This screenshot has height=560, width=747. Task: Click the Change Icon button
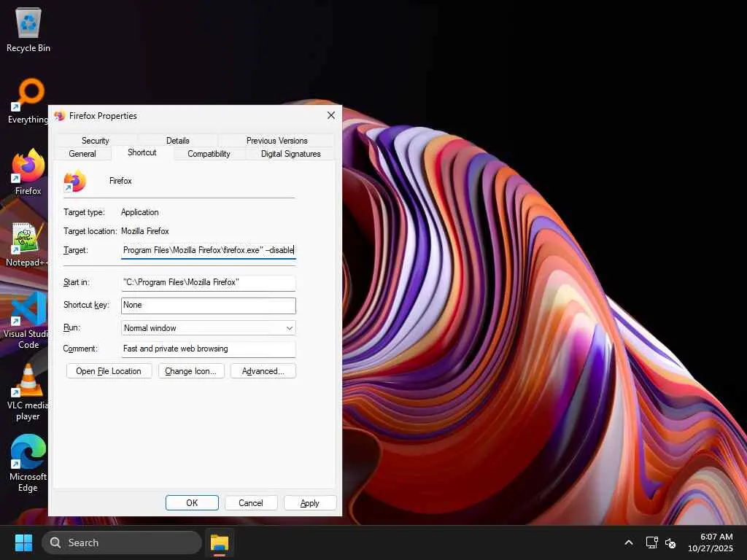coord(190,371)
